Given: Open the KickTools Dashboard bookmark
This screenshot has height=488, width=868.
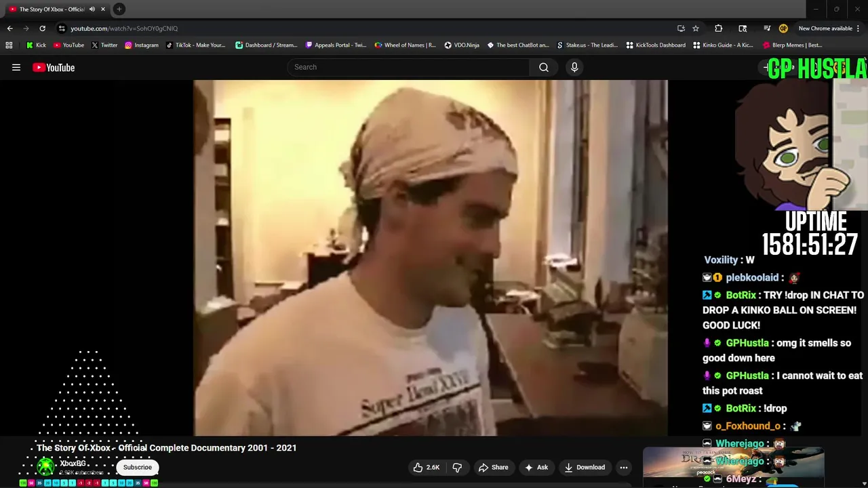Looking at the screenshot, I should pyautogui.click(x=656, y=45).
